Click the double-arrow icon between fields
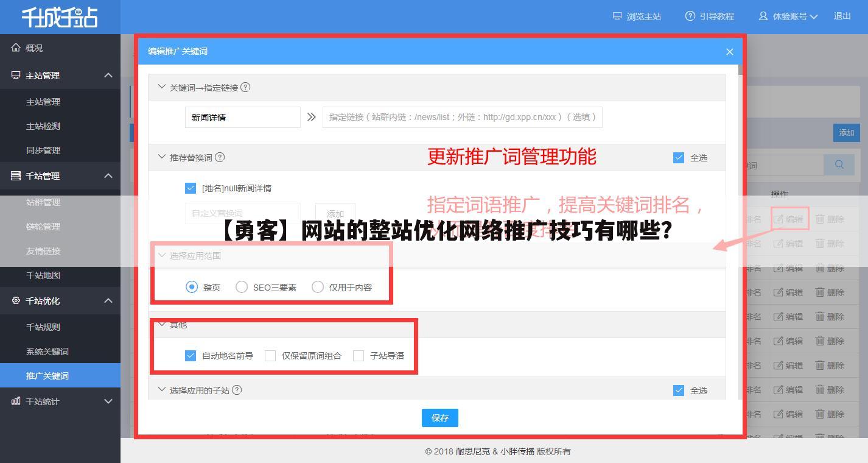Viewport: 868px width, 463px height. (312, 117)
